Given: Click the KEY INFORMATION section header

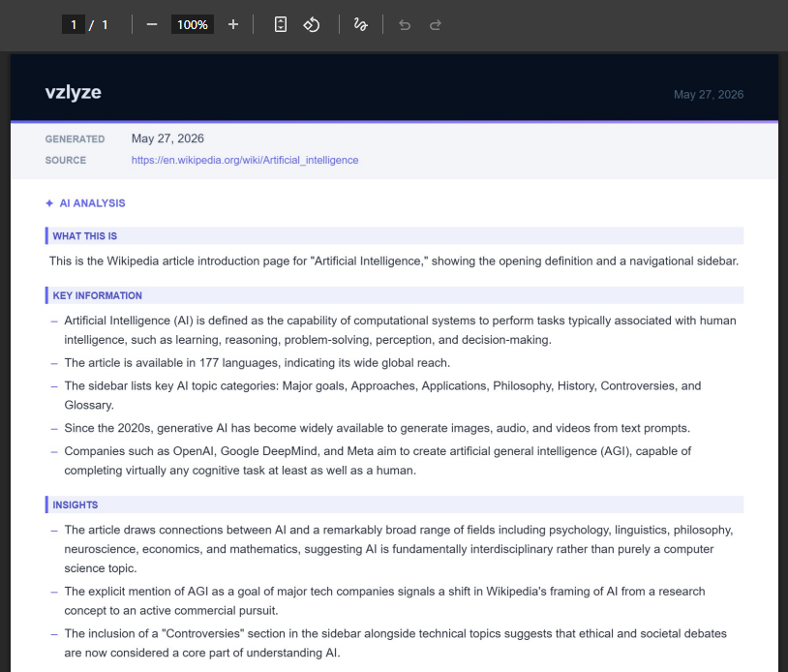Looking at the screenshot, I should pyautogui.click(x=395, y=295).
